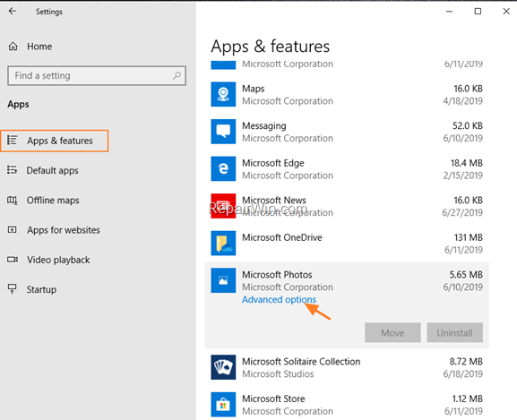Click the Microsoft Studios publisher text

pyautogui.click(x=278, y=374)
